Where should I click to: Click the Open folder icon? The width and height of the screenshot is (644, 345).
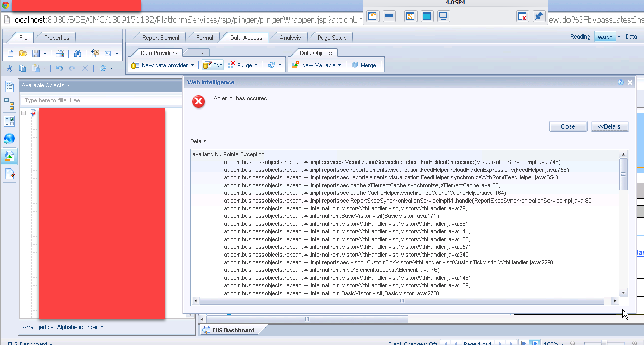pos(23,53)
